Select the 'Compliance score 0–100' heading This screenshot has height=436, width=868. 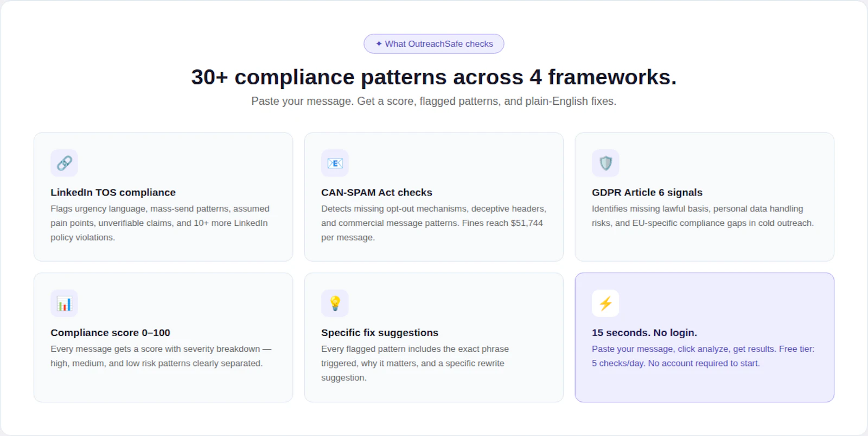(x=110, y=333)
